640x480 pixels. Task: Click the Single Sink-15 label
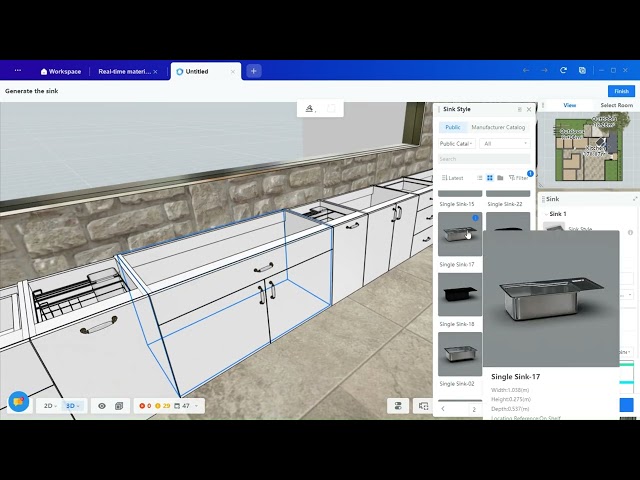(457, 204)
